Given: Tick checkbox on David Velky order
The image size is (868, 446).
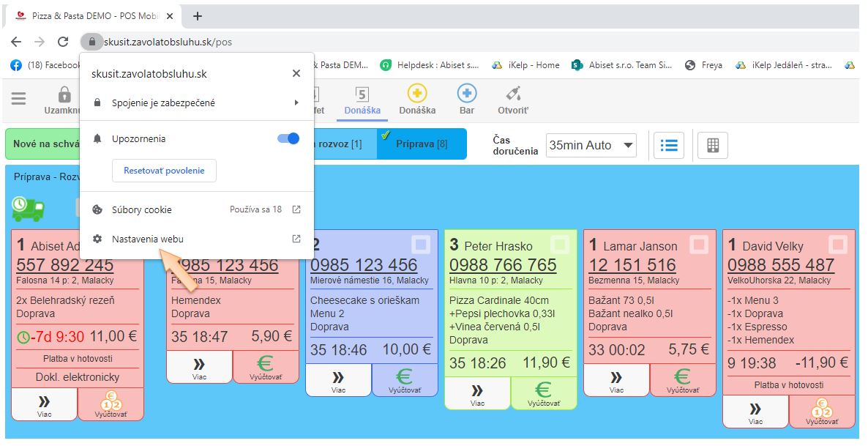Looking at the screenshot, I should (x=839, y=244).
